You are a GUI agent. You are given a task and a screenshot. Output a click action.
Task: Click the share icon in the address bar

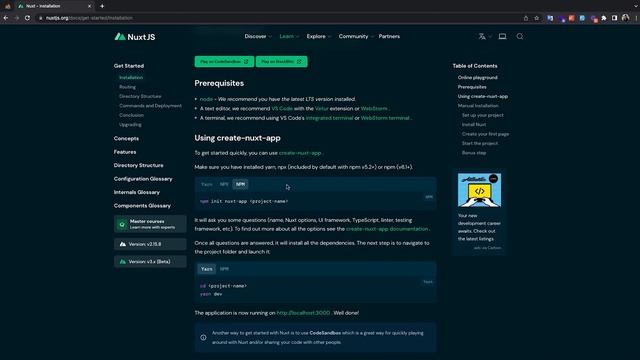pyautogui.click(x=526, y=18)
